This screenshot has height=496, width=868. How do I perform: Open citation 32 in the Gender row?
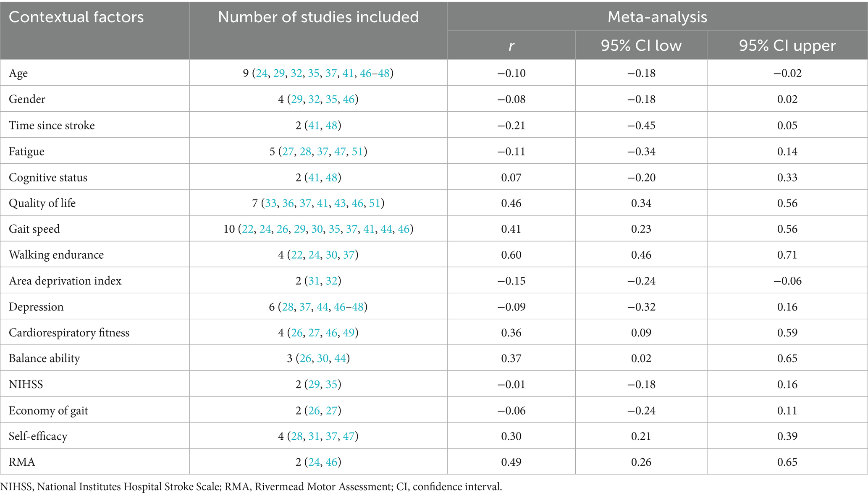click(314, 100)
